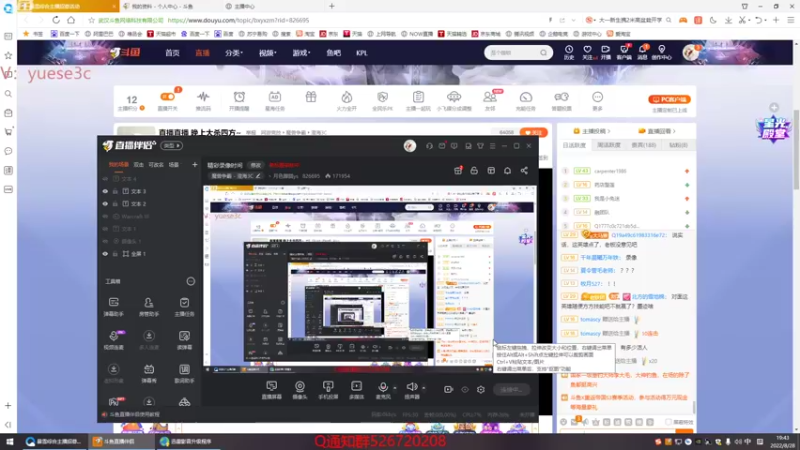Click the 连接中 button in 直播伴侣

pos(511,389)
